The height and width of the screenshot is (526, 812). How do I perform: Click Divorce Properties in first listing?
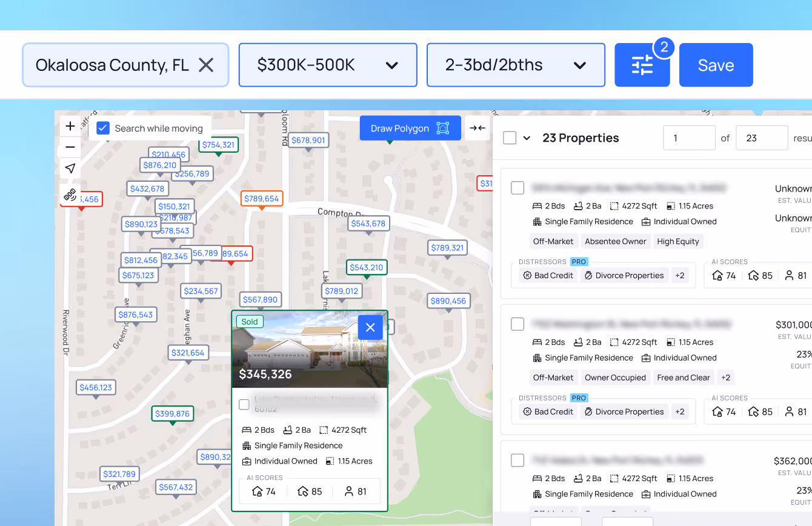624,275
